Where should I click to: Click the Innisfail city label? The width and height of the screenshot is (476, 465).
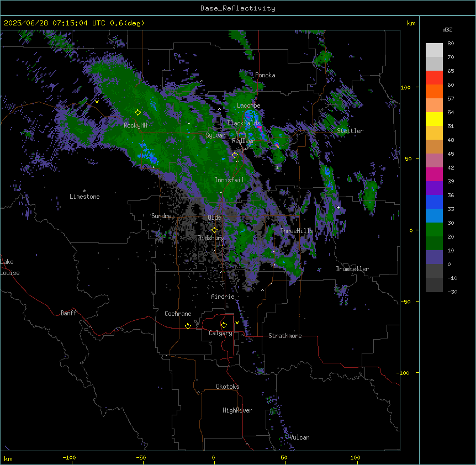click(x=229, y=180)
